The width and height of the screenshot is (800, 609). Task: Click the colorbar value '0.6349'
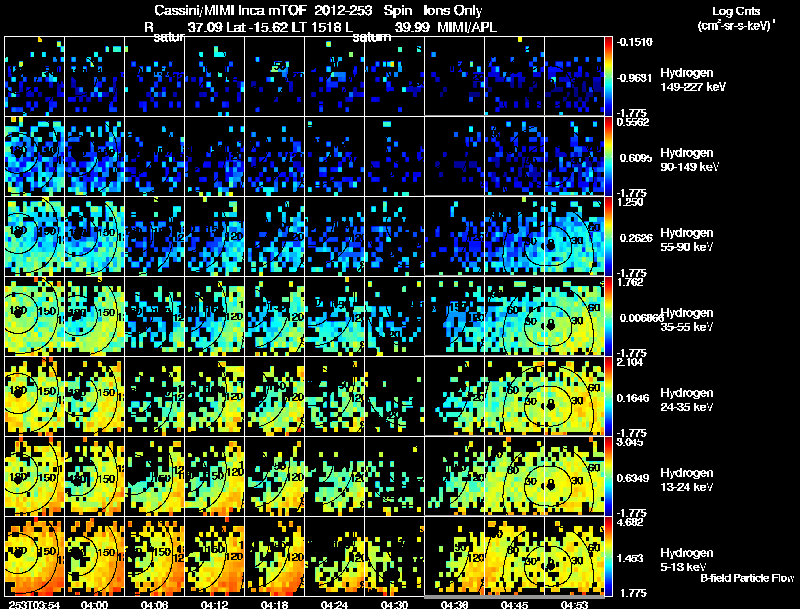point(633,478)
